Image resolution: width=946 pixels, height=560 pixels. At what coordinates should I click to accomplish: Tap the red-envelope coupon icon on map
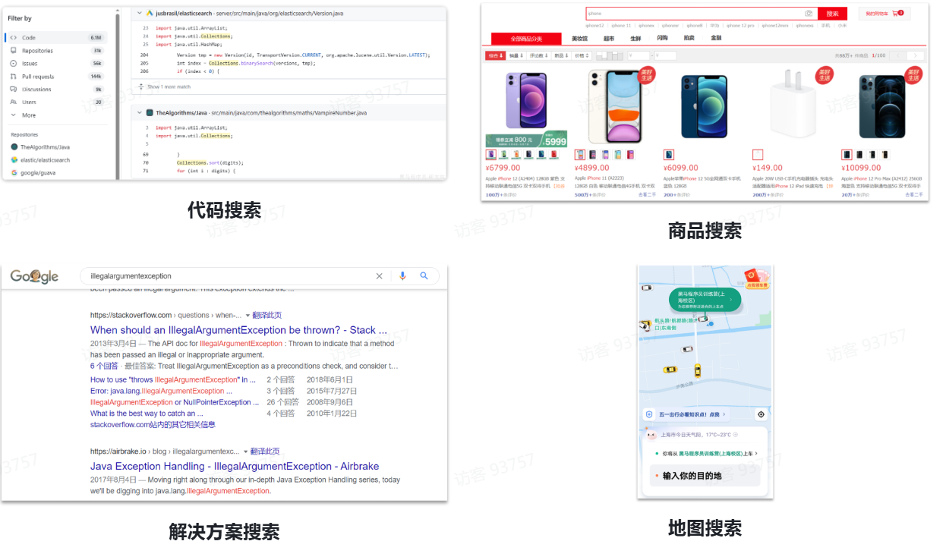[x=756, y=278]
